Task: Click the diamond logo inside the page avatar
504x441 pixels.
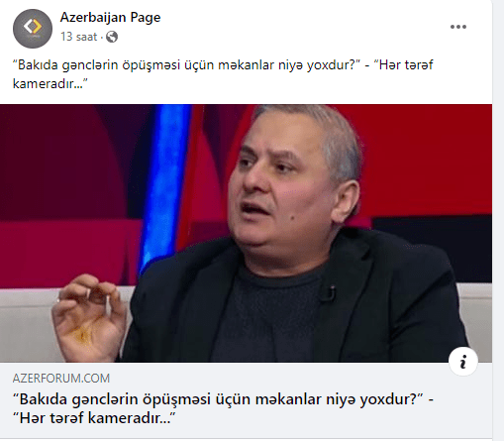Action: tap(33, 27)
